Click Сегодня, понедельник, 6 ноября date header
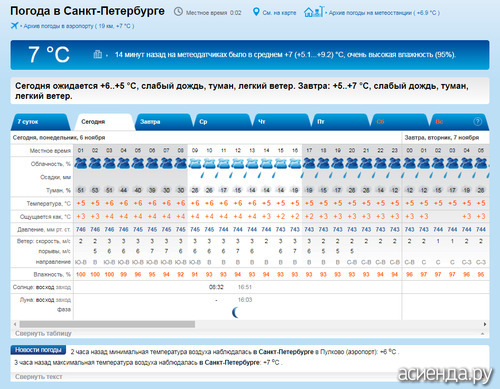 (x=59, y=137)
